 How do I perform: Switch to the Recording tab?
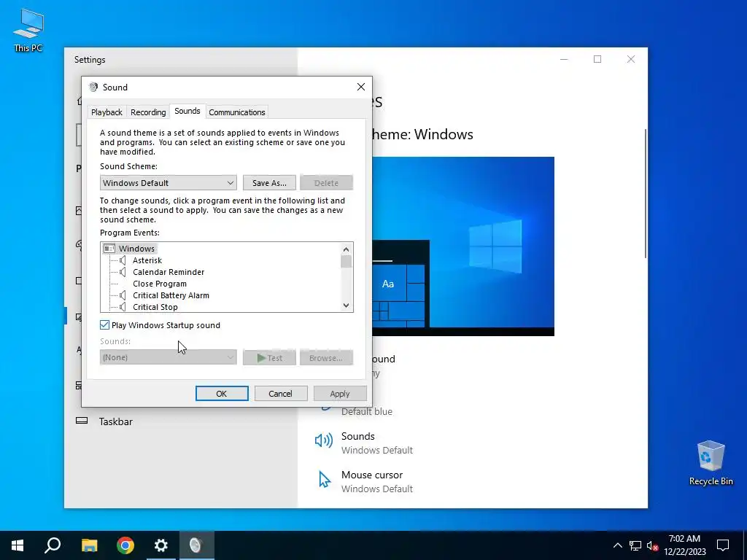tap(148, 112)
